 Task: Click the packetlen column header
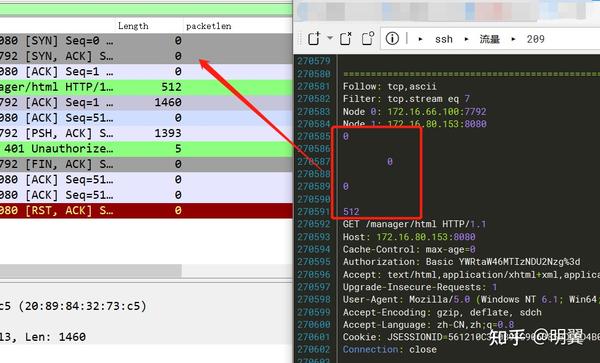(209, 26)
